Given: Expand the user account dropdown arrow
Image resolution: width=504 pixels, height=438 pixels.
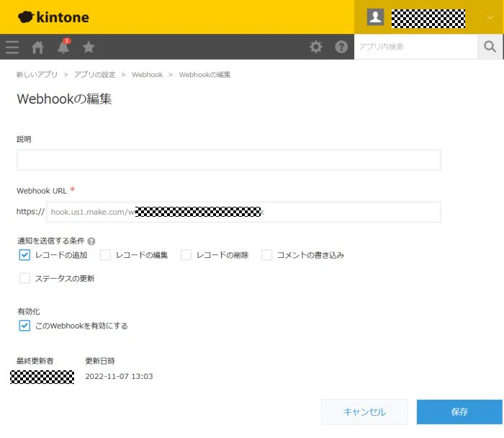Looking at the screenshot, I should tap(490, 17).
